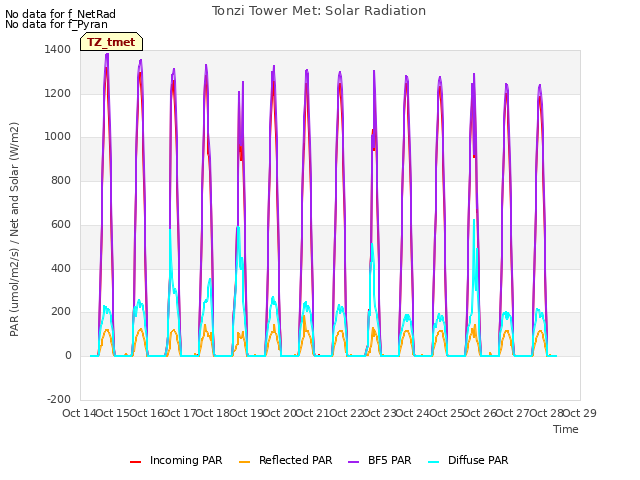
Task: Click the y-axis tick label 600
Action: tap(61, 224)
